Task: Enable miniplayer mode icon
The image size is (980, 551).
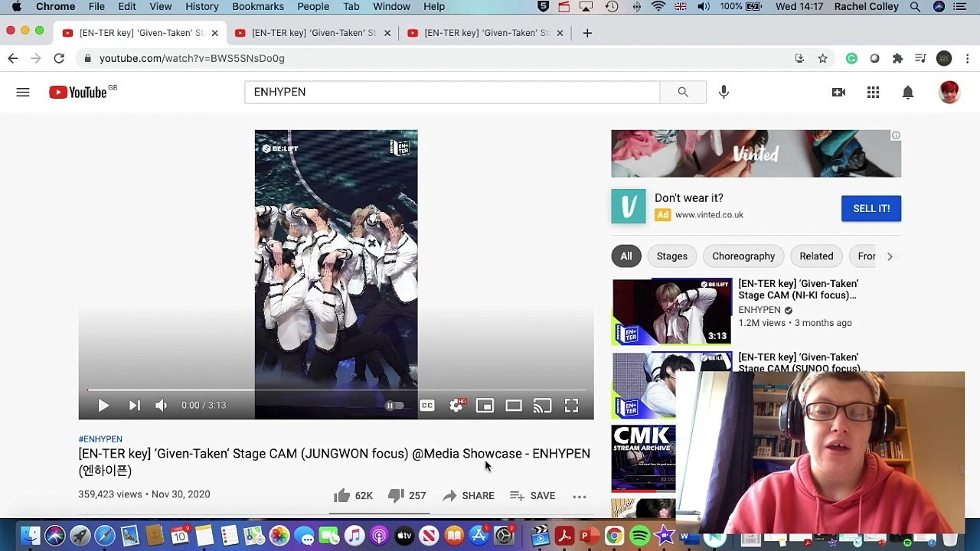Action: click(485, 406)
